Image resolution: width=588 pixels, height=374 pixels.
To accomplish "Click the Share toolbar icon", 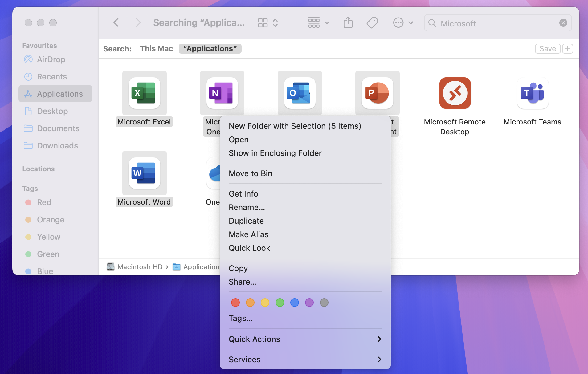I will (348, 23).
